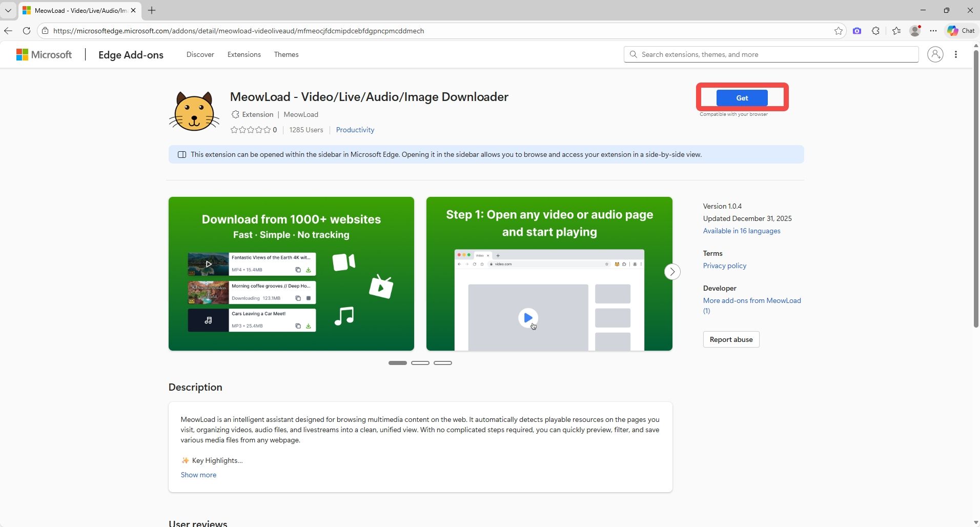Open the account sign-in icon on Add-ons page
This screenshot has width=980, height=527.
[935, 54]
